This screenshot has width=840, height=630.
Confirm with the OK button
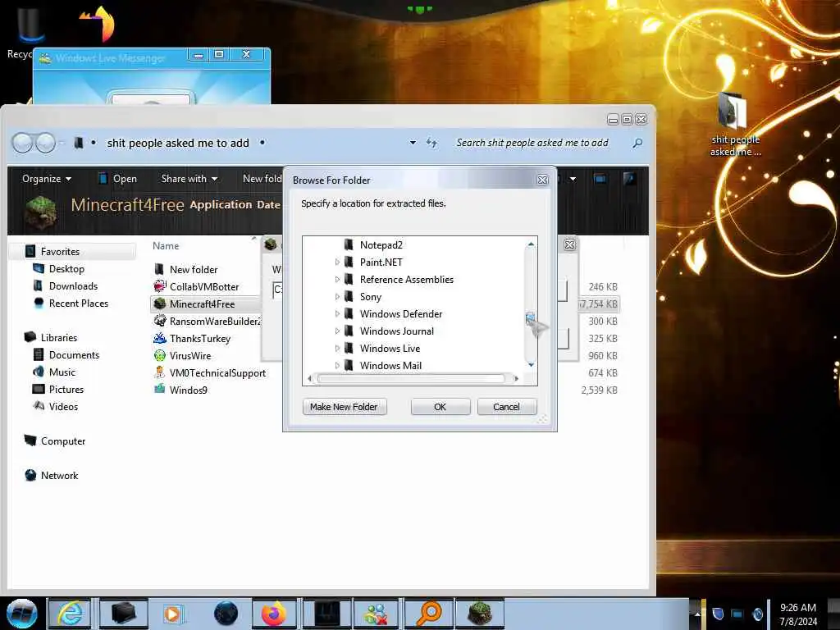coord(441,407)
